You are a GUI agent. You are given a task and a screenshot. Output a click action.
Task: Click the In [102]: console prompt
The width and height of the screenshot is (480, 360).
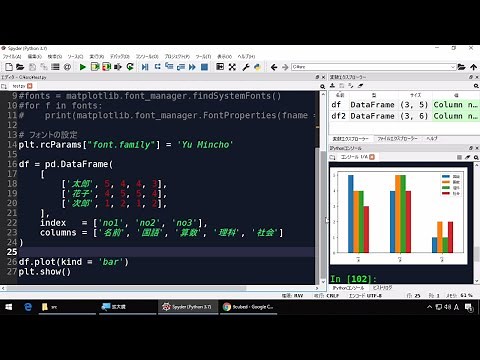coord(353,279)
